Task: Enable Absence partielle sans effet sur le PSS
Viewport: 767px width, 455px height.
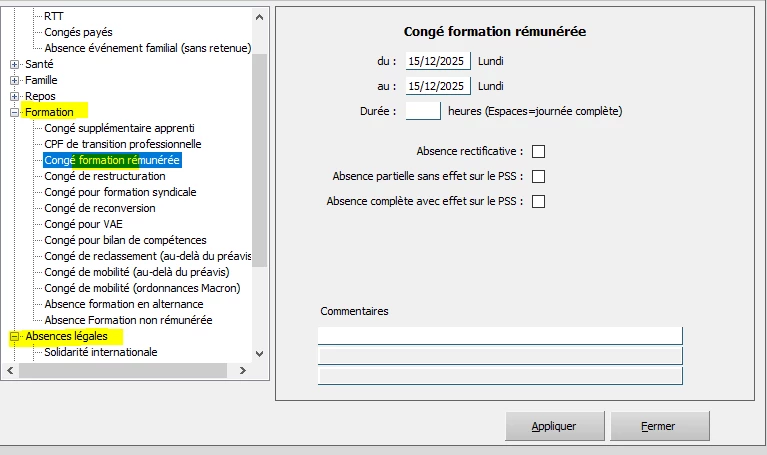Action: pyautogui.click(x=539, y=176)
